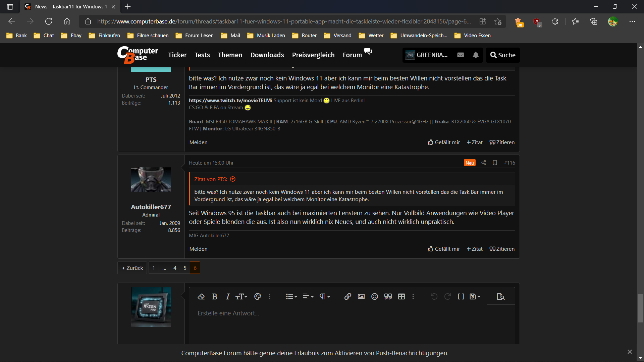The width and height of the screenshot is (644, 362).
Task: Insert an image in the reply editor
Action: pos(361,297)
